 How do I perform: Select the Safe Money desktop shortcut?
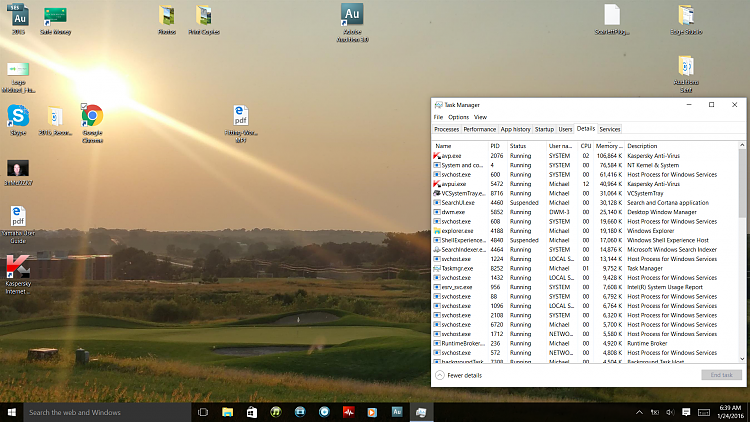point(55,21)
